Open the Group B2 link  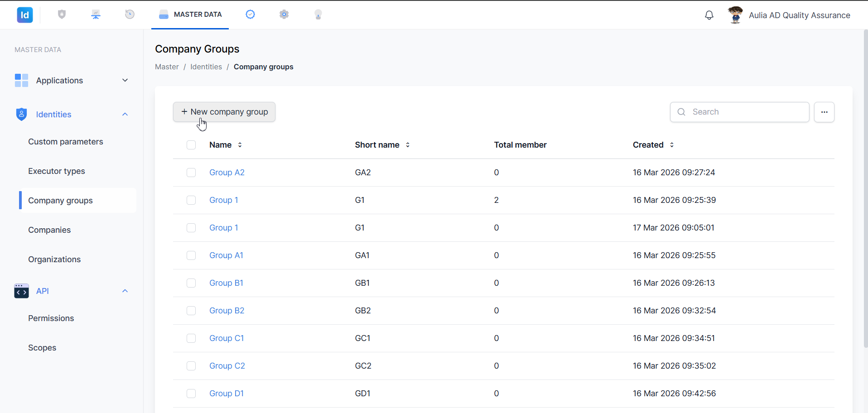(227, 311)
